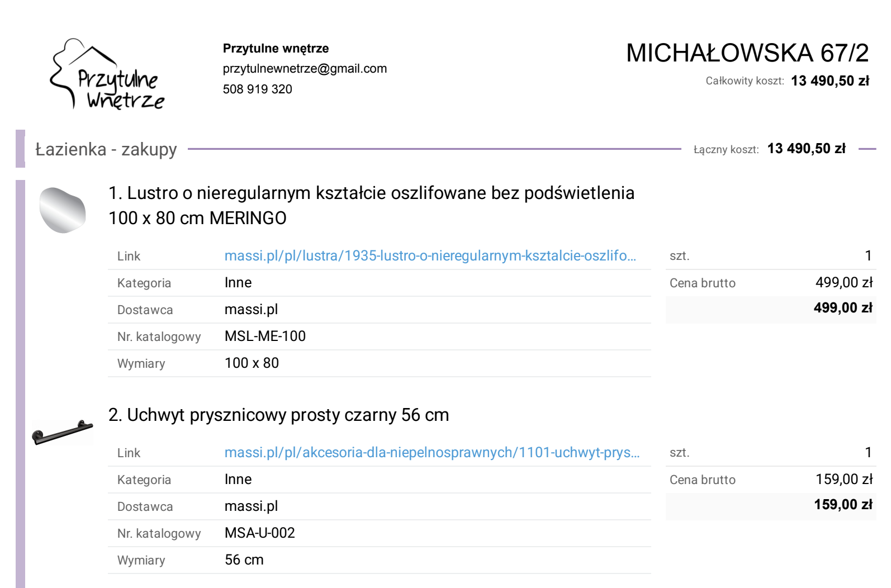Click catalog number MSL-ME-100
Image resolution: width=891 pixels, height=588 pixels.
[x=265, y=336]
